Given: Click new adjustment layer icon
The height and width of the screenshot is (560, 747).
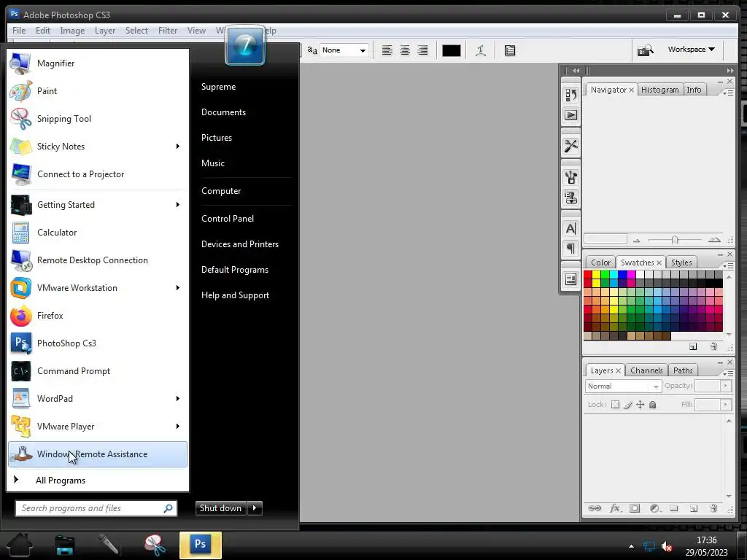Looking at the screenshot, I should tap(654, 508).
